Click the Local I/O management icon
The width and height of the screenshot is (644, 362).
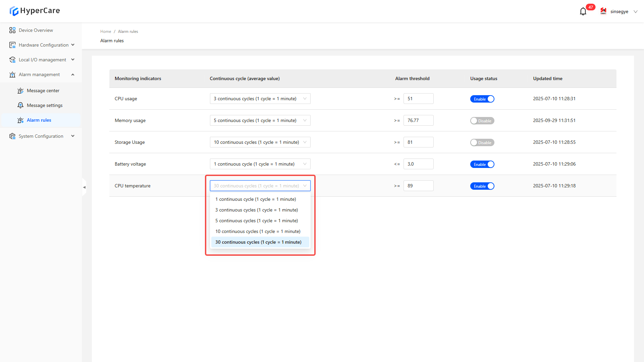pos(12,60)
